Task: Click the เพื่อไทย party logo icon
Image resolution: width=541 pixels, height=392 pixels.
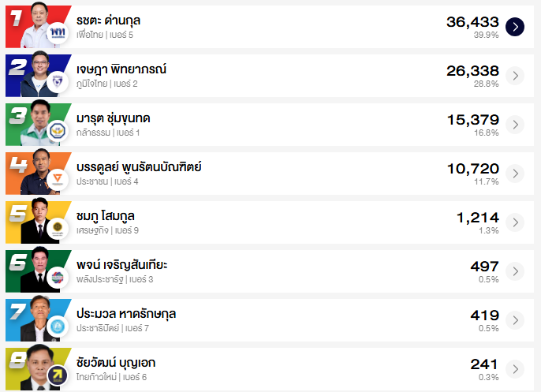Action: tap(58, 32)
